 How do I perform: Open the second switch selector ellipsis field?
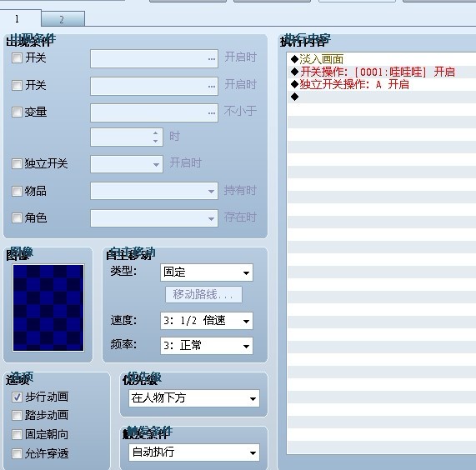click(154, 86)
